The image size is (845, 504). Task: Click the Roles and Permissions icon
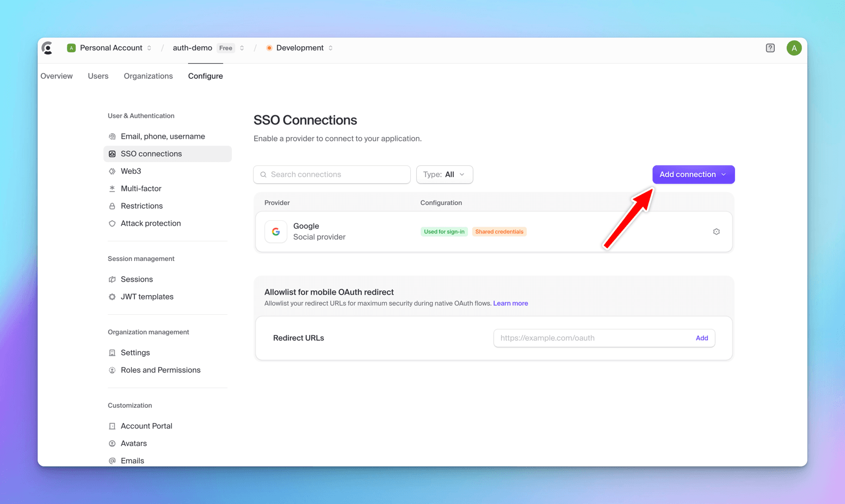pos(112,370)
